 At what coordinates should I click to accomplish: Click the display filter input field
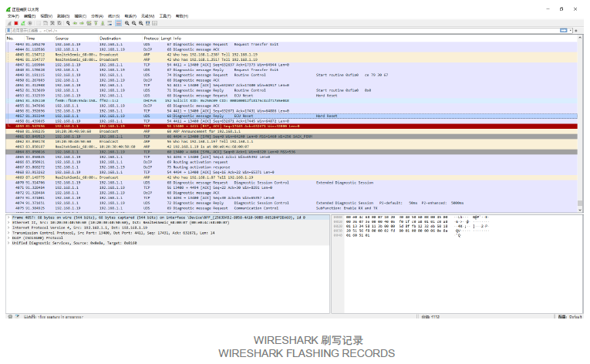tap(284, 31)
